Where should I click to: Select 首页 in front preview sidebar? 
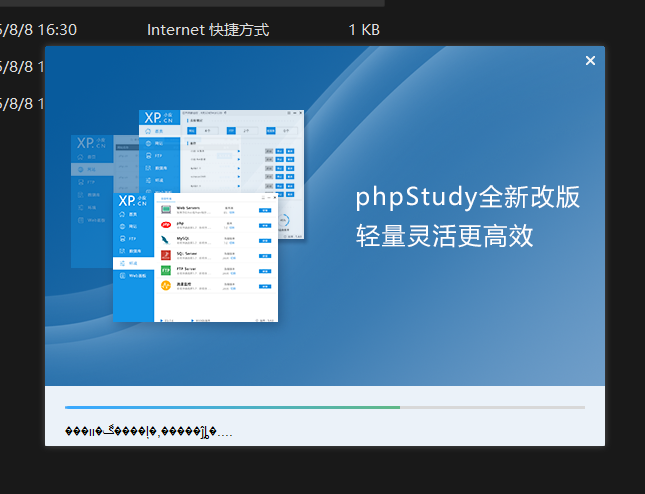[x=131, y=216]
